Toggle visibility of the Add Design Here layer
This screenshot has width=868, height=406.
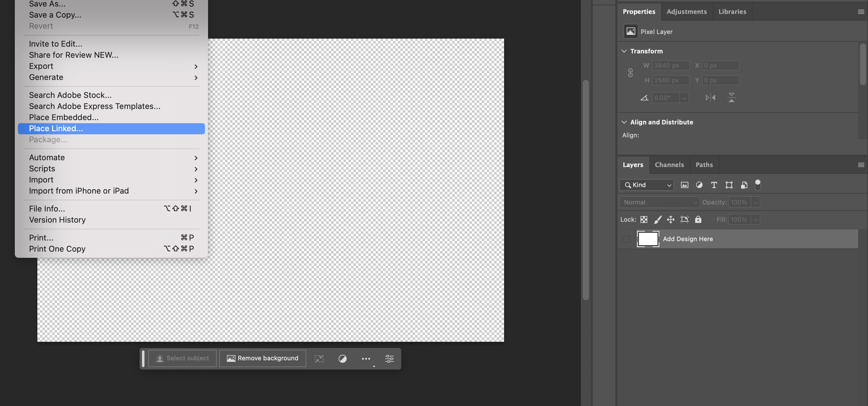click(626, 239)
